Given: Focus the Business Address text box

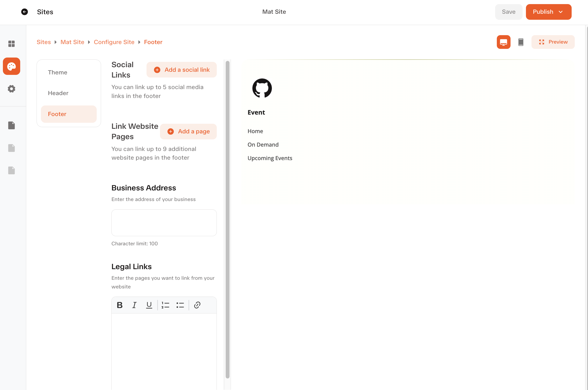Looking at the screenshot, I should 164,223.
